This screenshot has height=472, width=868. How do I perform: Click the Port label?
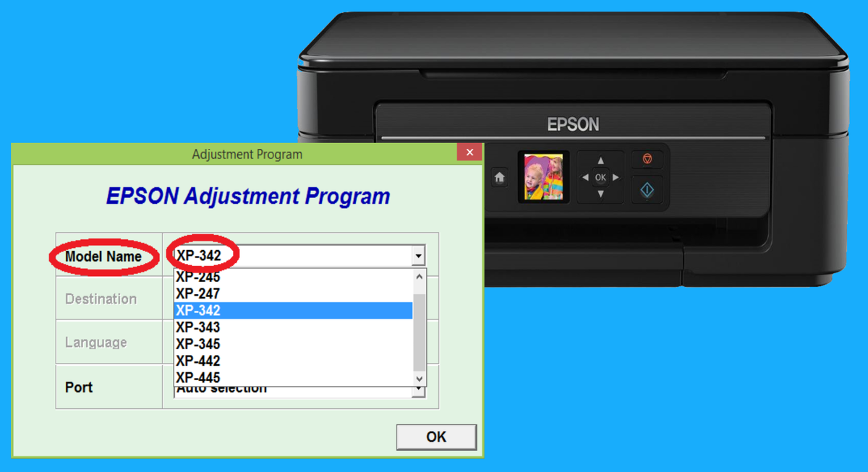point(79,387)
